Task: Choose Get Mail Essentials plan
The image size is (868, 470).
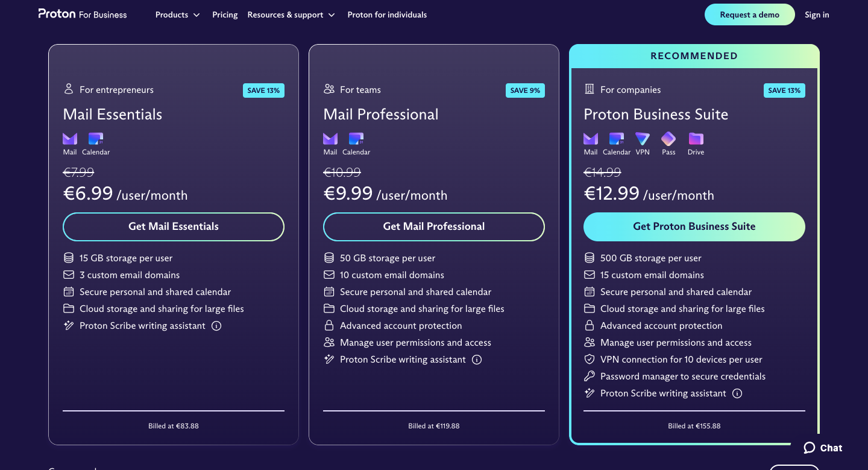Action: coord(174,227)
